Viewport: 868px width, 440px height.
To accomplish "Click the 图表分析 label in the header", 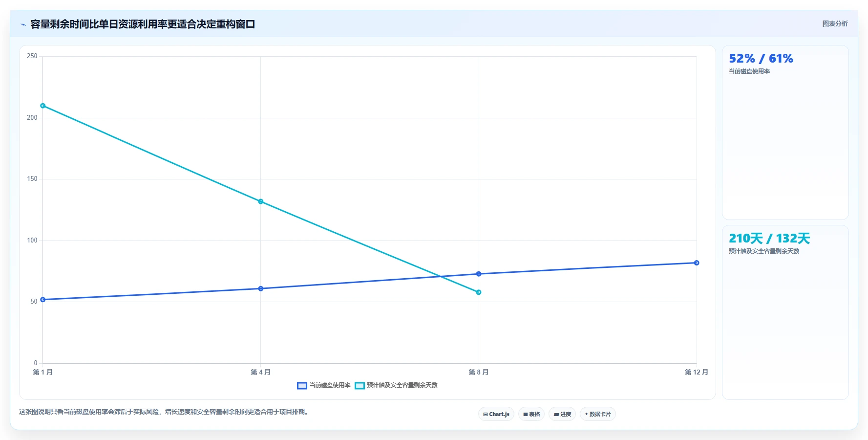I will click(x=835, y=23).
